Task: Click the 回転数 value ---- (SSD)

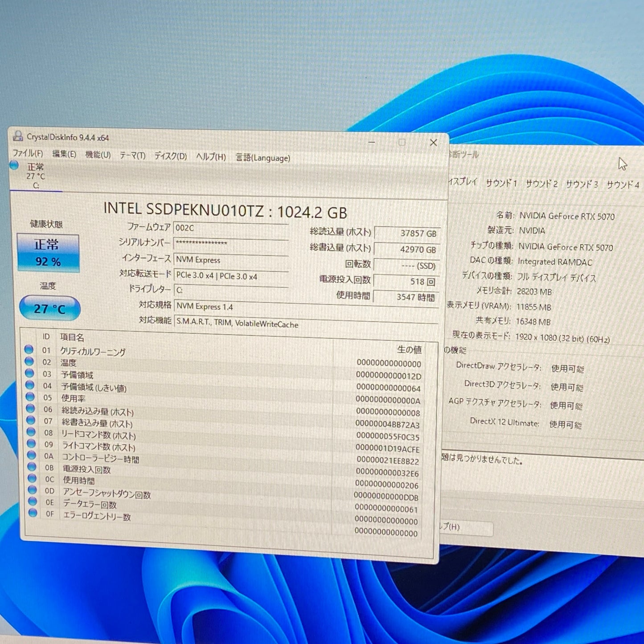Action: 407,266
